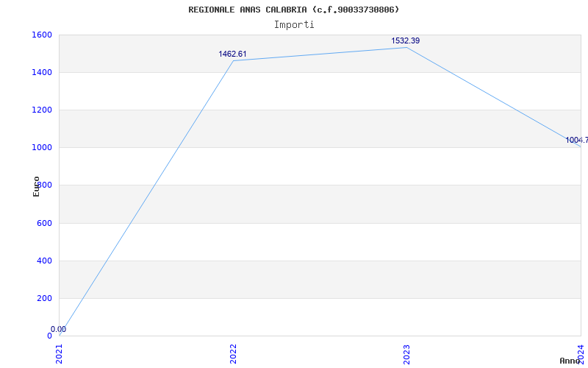Screen dimensions: 588x368
Task: Click the 1004.7 data label at 2024
Action: coord(577,140)
